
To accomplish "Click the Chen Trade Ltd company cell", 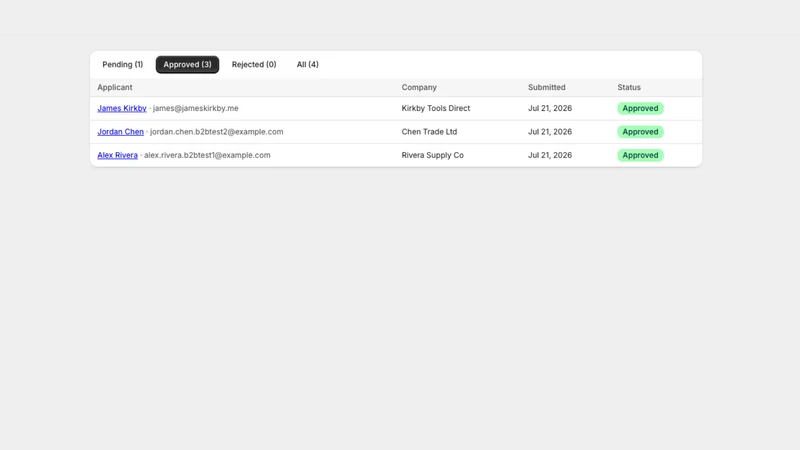I will pos(429,132).
